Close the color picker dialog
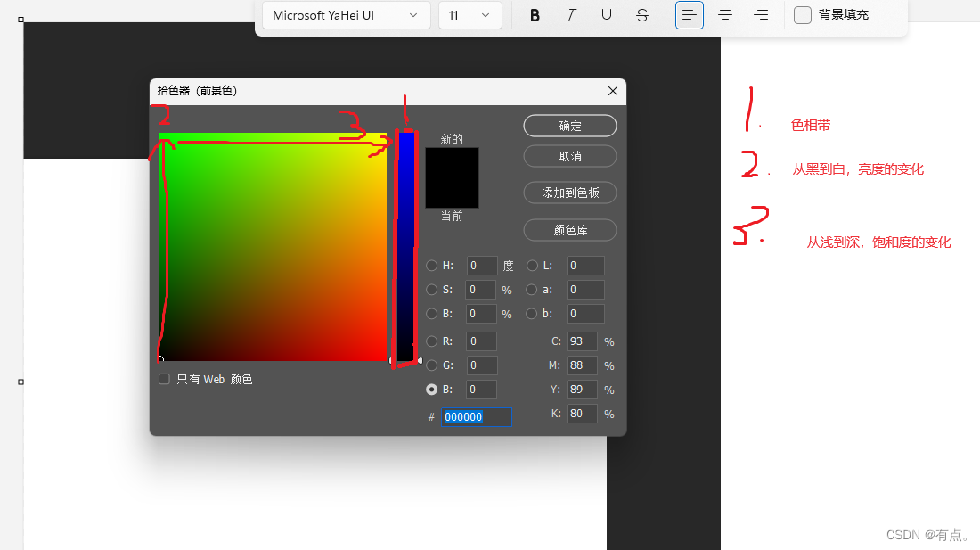 [x=613, y=91]
